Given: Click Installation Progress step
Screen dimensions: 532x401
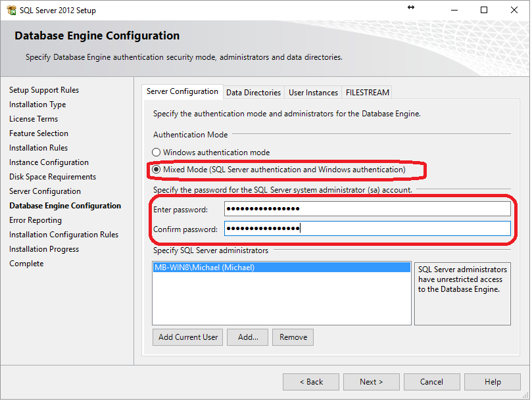Looking at the screenshot, I should pos(44,249).
